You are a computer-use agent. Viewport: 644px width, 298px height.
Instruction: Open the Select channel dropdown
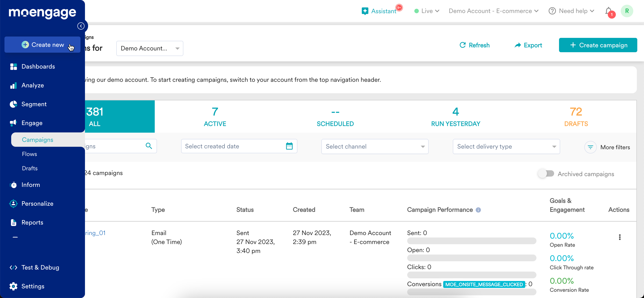[x=375, y=146]
